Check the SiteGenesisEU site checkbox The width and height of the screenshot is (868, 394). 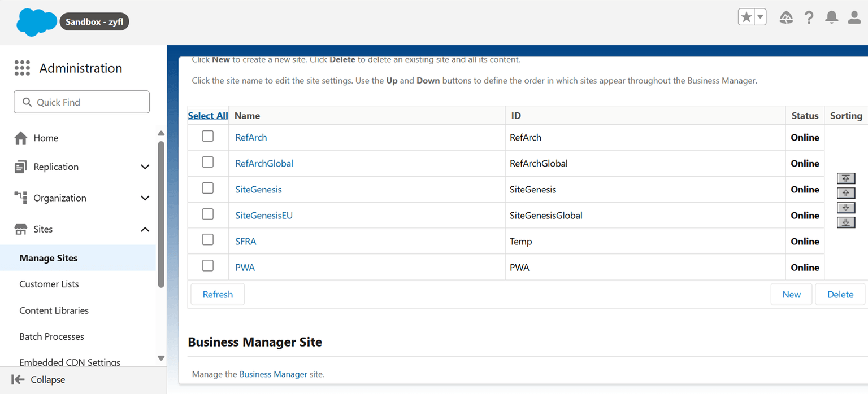[x=208, y=214]
